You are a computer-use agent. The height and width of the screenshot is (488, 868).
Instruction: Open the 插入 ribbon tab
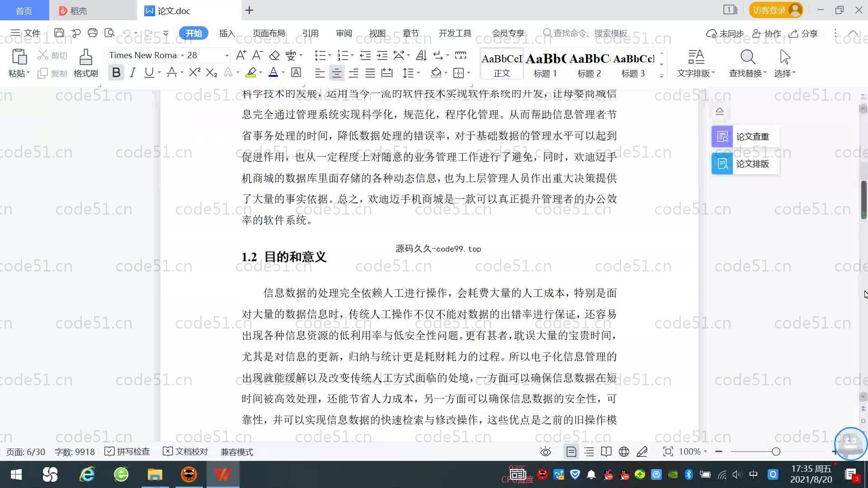[227, 33]
